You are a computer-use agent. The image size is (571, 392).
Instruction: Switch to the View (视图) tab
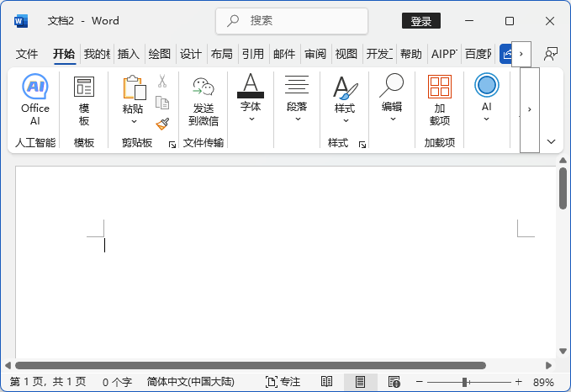[346, 54]
